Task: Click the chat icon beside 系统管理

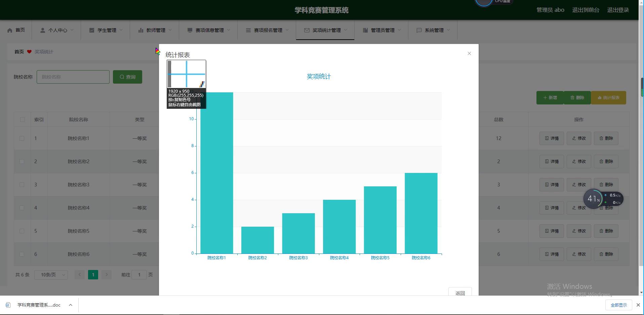Action: point(419,30)
